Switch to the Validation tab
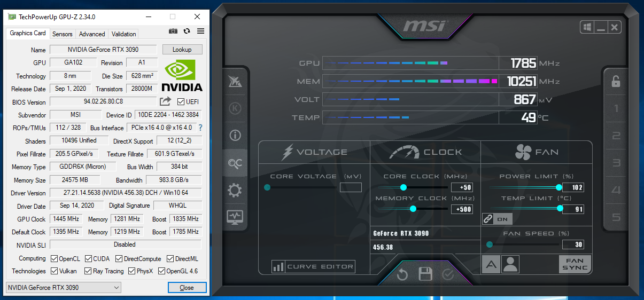Viewport: 644px width, 300px height. click(x=124, y=34)
